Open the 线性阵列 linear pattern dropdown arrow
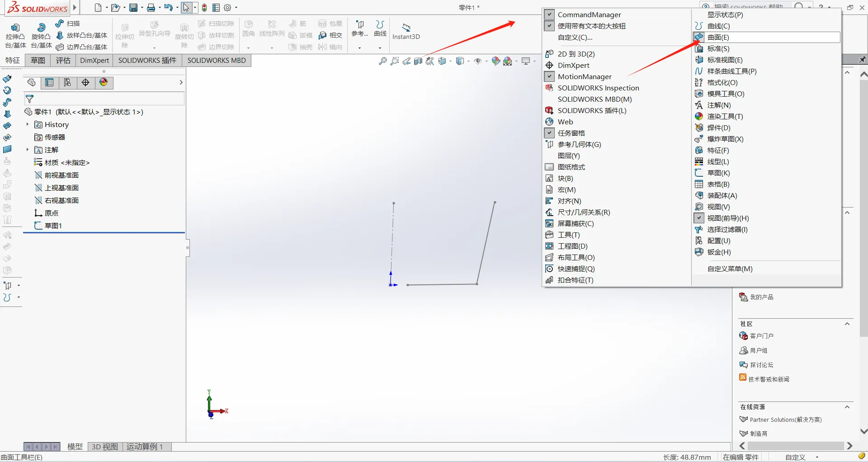 tap(272, 47)
